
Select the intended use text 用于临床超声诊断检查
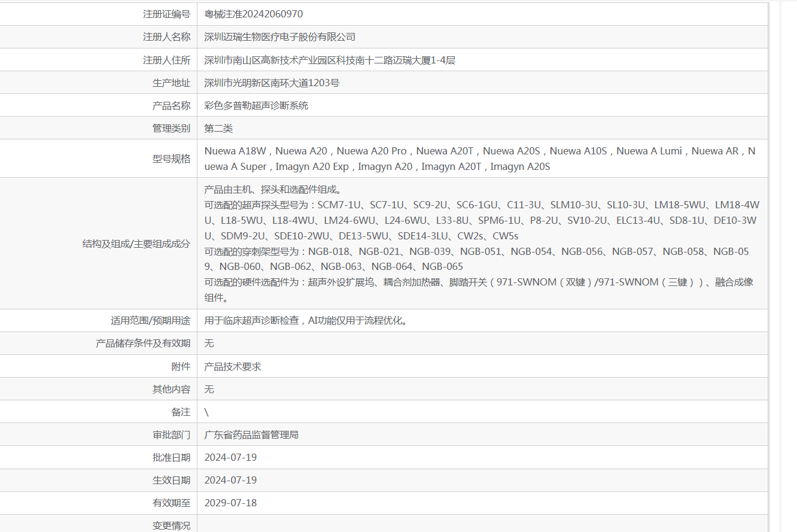pyautogui.click(x=307, y=321)
